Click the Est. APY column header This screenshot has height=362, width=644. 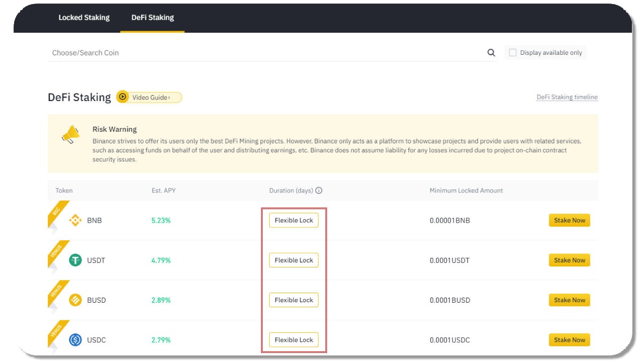(x=164, y=191)
